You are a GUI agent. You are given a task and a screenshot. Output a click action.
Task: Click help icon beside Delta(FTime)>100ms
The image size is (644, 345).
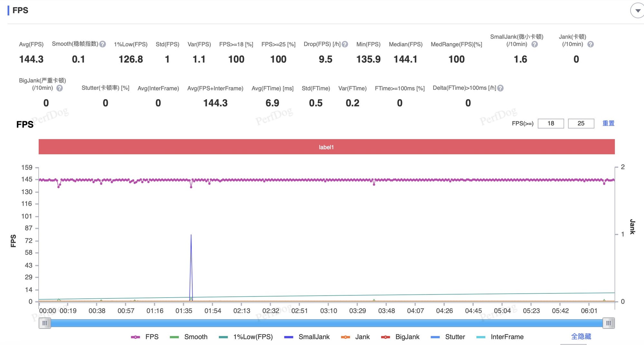coord(500,88)
